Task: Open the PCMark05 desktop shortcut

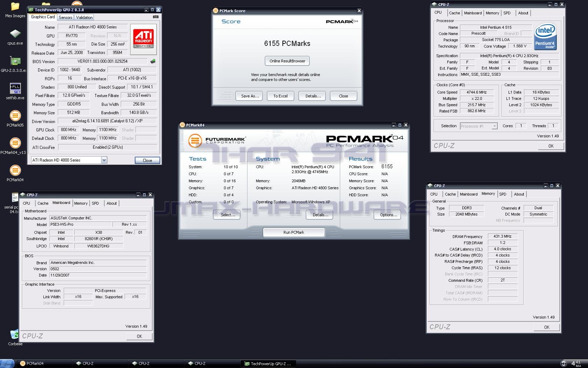Action: (x=15, y=116)
